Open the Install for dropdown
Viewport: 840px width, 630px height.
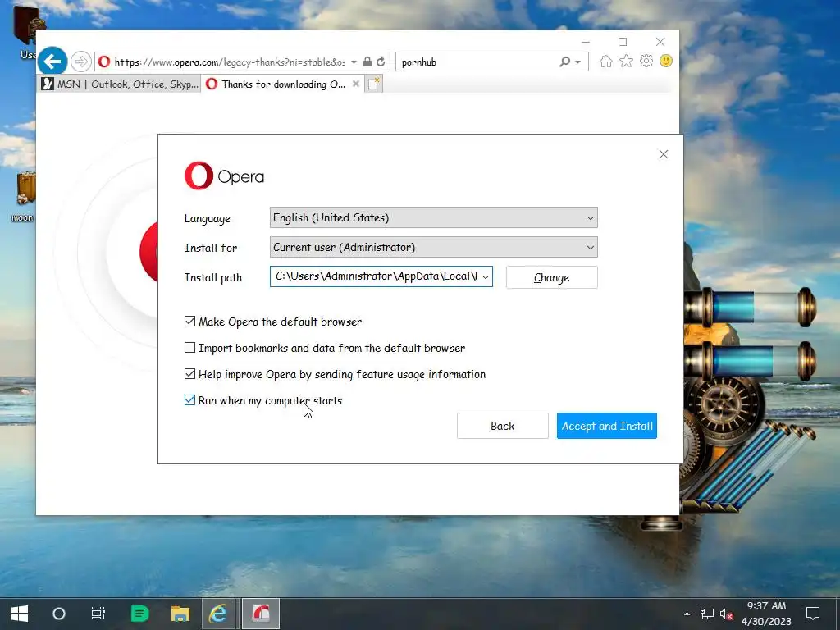click(433, 247)
